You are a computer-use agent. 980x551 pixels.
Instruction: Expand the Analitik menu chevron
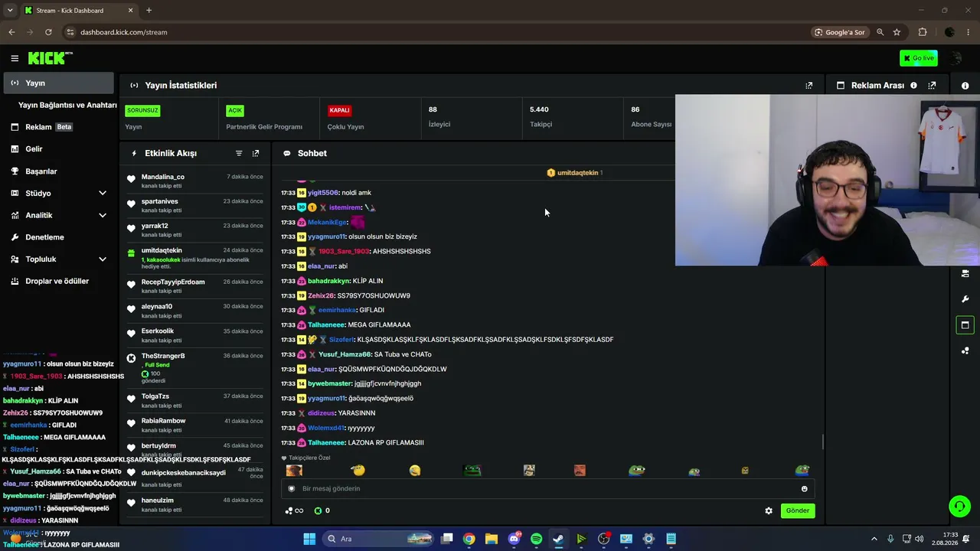(x=103, y=215)
